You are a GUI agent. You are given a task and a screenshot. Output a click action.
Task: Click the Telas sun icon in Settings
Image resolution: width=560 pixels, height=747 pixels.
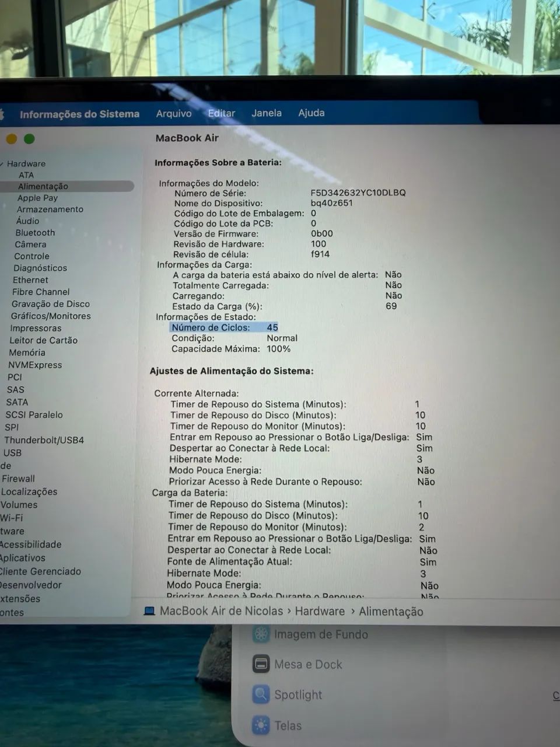click(261, 725)
